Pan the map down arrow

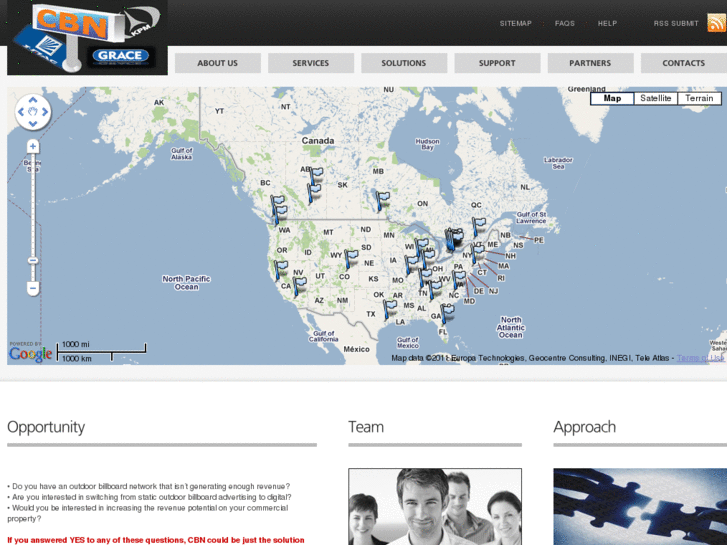click(33, 123)
